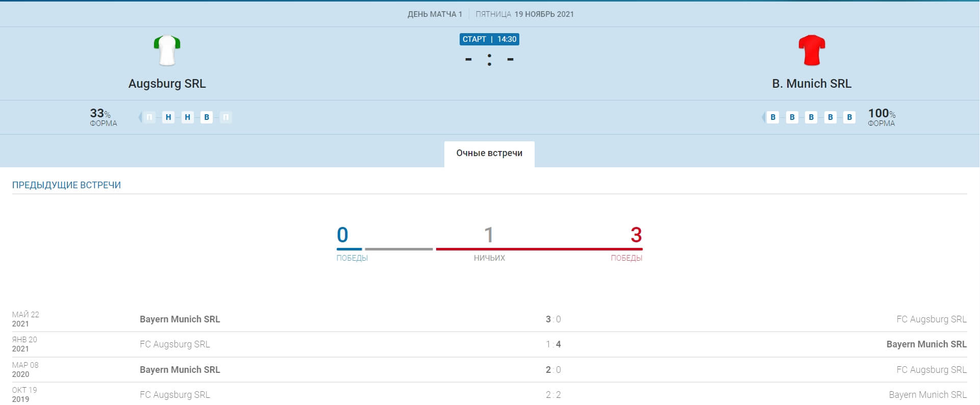The height and width of the screenshot is (405, 980).
Task: Click the arrow left of B. Munich's form badges
Action: (764, 117)
